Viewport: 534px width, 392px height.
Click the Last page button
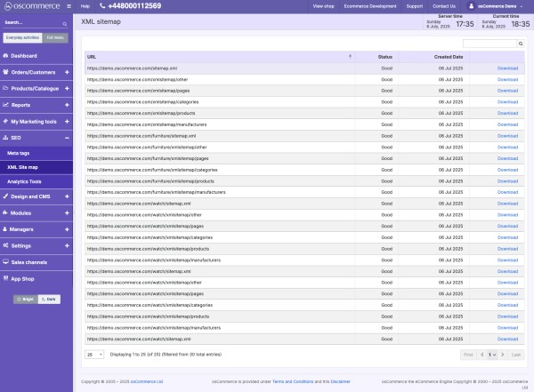click(516, 355)
